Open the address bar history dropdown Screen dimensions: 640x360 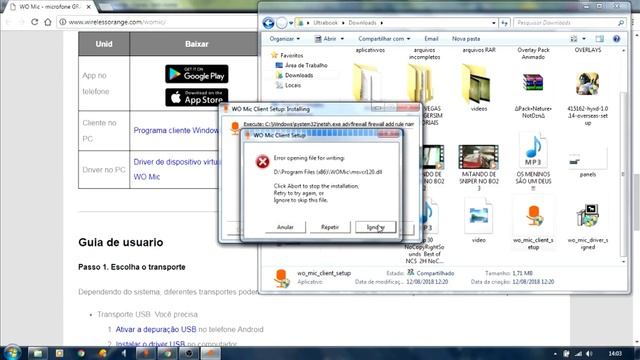493,23
